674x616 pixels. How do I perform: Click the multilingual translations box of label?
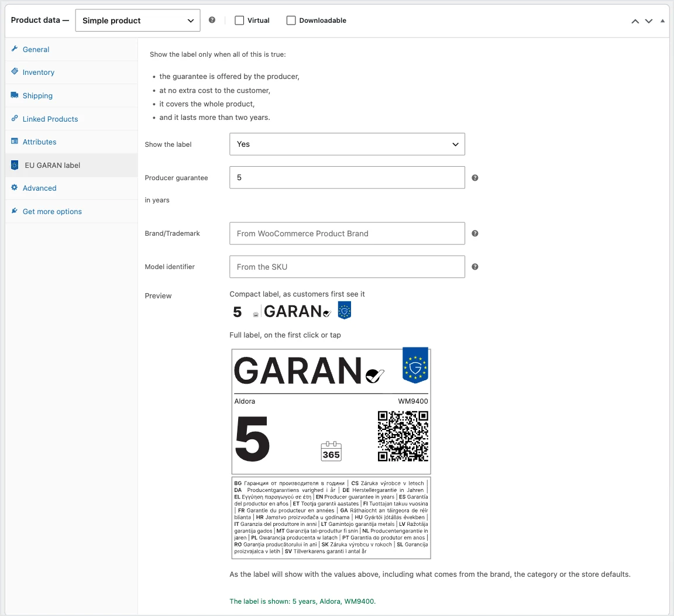coord(331,518)
